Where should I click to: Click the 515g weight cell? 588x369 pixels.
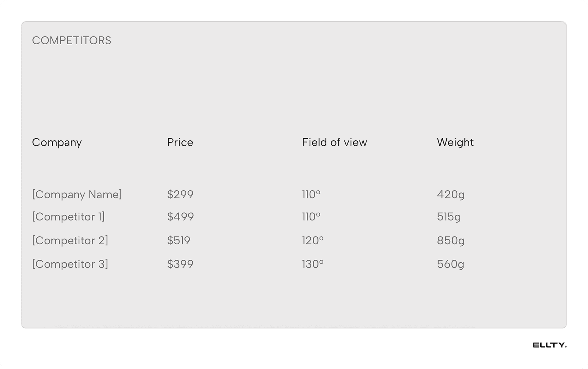pos(449,217)
